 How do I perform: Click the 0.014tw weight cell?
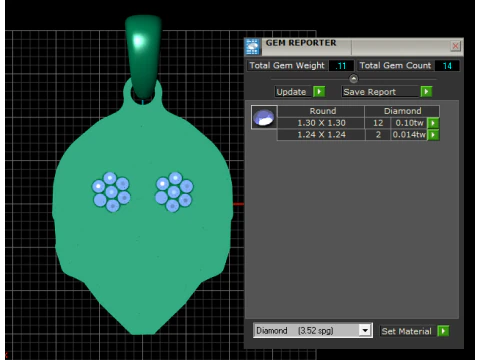click(x=409, y=135)
